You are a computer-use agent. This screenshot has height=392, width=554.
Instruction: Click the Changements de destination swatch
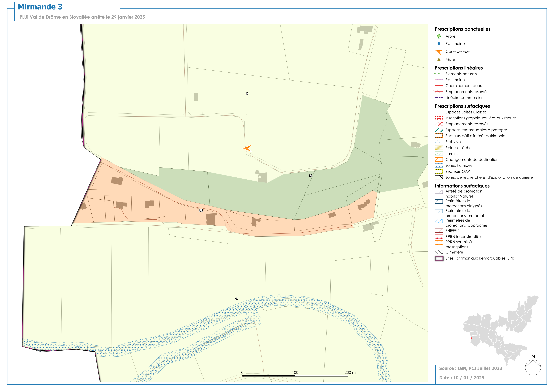[x=439, y=160]
